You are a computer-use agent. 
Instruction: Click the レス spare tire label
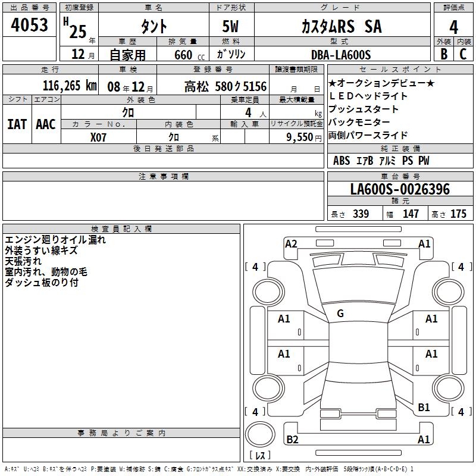coord(260,455)
